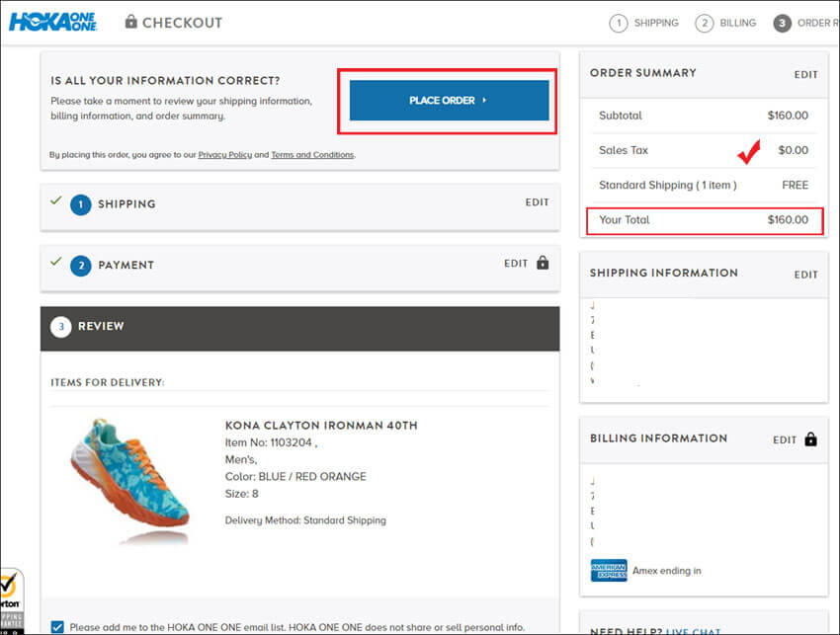Open the Terms and Conditions link
Screen dimensions: 840x635
312,155
